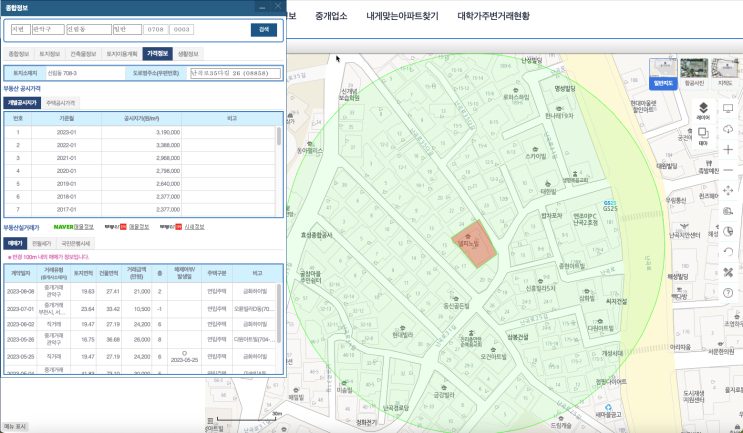The width and height of the screenshot is (743, 433).
Task: Zoom in with the plus icon
Action: (x=728, y=150)
